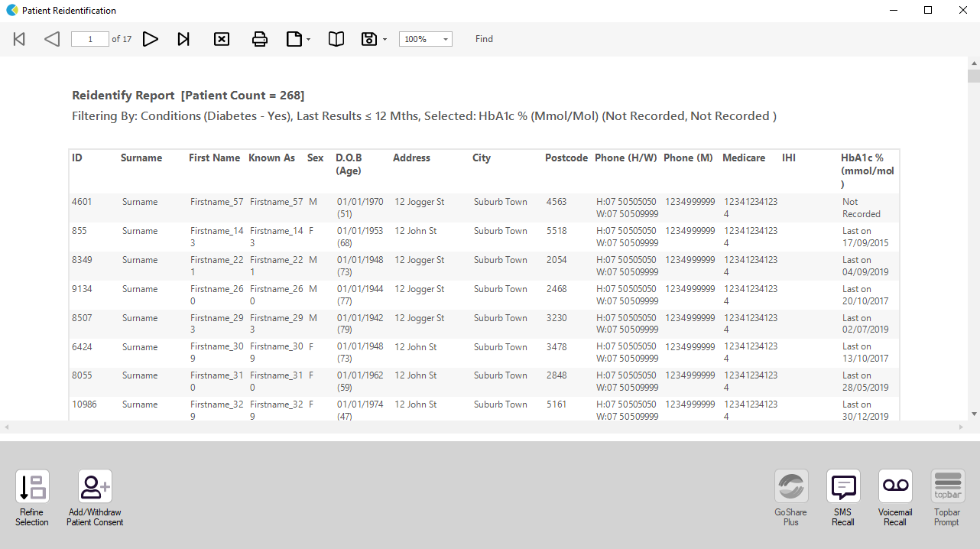Toggle the print layout book icon
This screenshot has height=549, width=980.
(x=336, y=39)
